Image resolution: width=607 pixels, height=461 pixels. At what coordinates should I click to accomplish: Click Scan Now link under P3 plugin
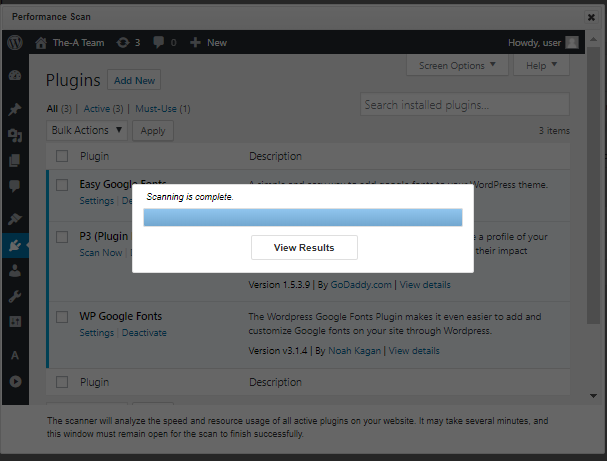pyautogui.click(x=101, y=253)
